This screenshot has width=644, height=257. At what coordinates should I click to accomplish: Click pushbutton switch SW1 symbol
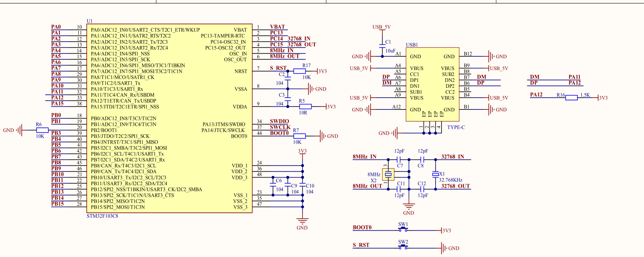(403, 229)
